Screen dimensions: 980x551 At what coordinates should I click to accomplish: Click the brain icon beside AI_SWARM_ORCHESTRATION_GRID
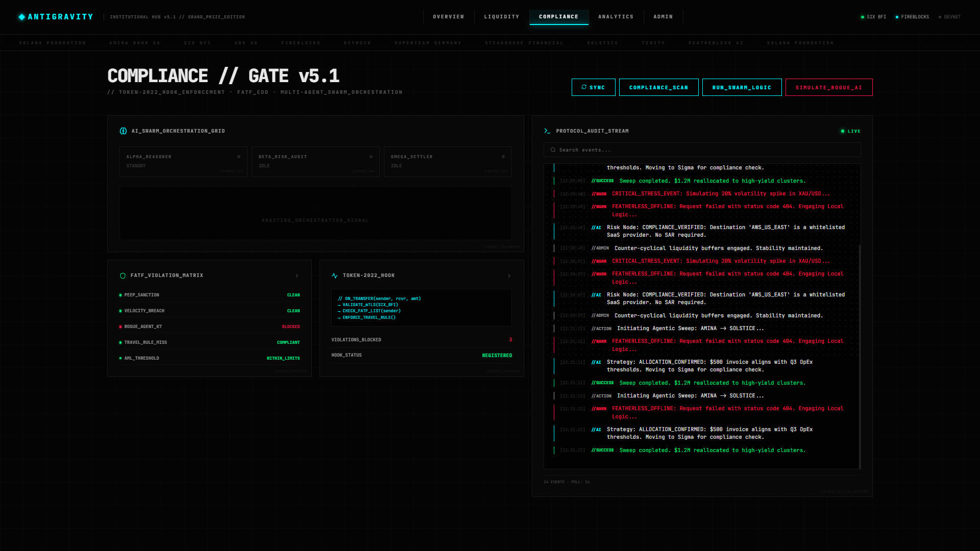tap(123, 131)
